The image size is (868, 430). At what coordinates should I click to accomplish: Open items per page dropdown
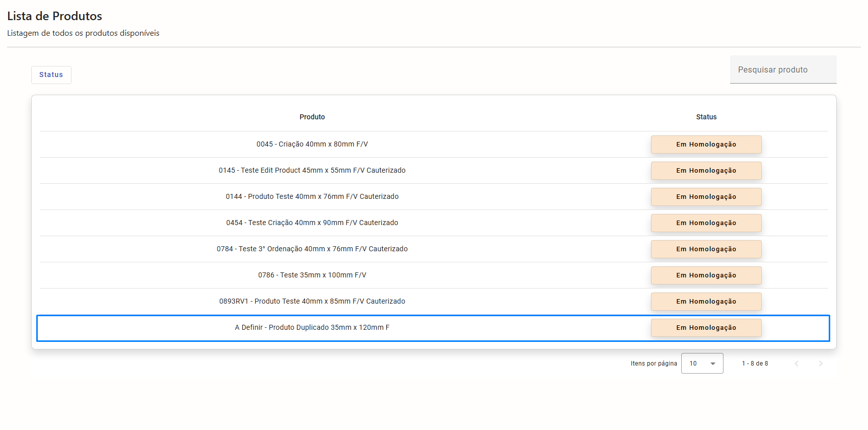pyautogui.click(x=702, y=364)
